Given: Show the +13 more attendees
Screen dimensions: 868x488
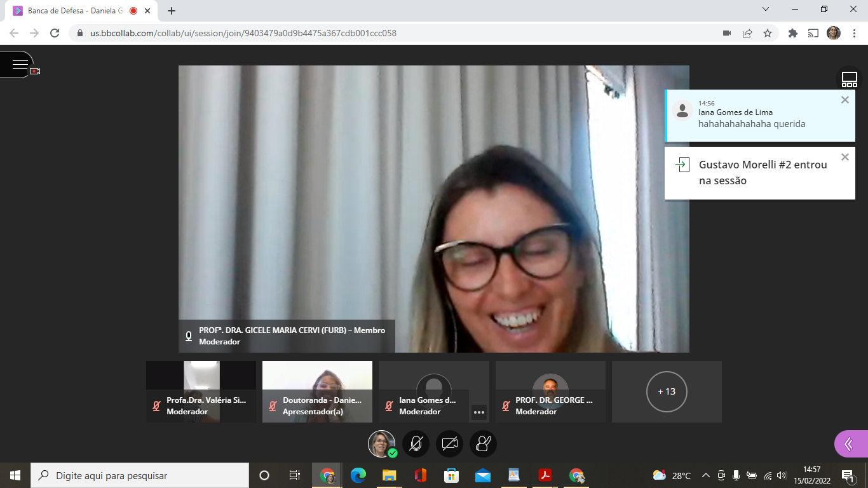Looking at the screenshot, I should point(667,391).
